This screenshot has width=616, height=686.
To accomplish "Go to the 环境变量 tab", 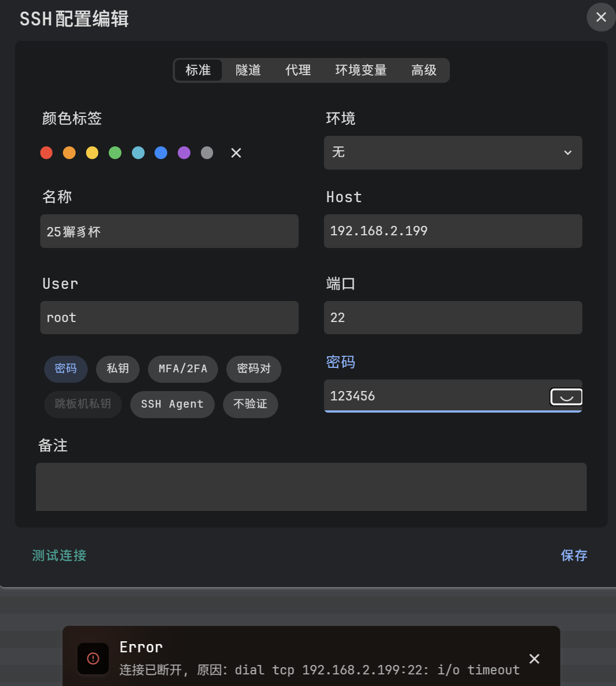I will (x=360, y=70).
